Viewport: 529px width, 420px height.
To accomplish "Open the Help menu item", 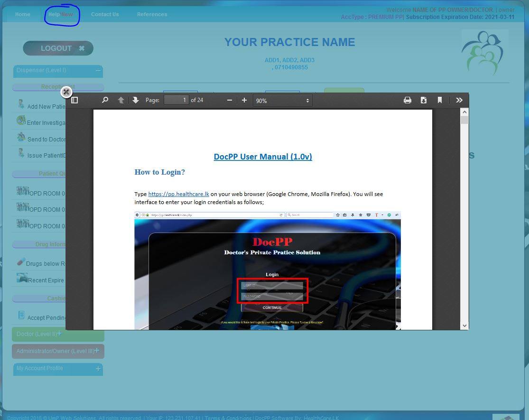I will click(x=60, y=15).
